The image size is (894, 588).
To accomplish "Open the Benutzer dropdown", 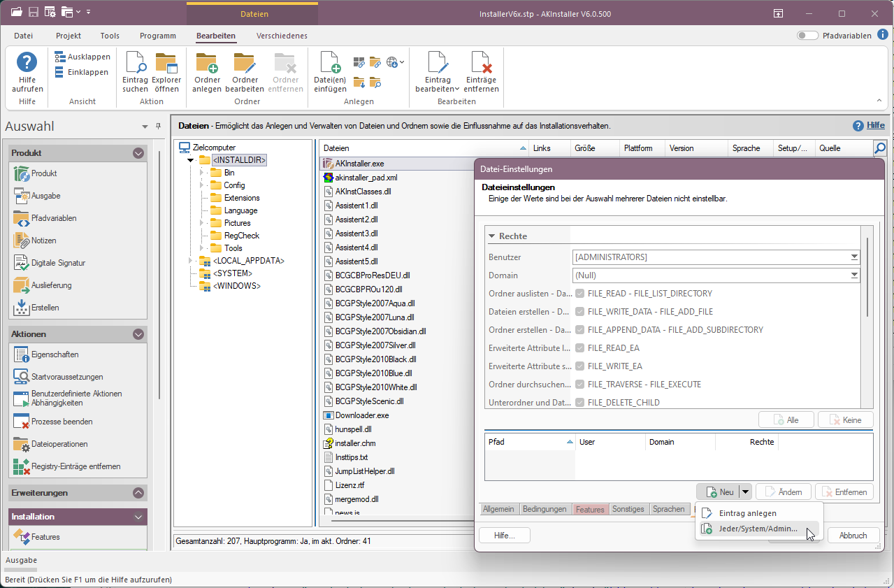I will pos(854,257).
